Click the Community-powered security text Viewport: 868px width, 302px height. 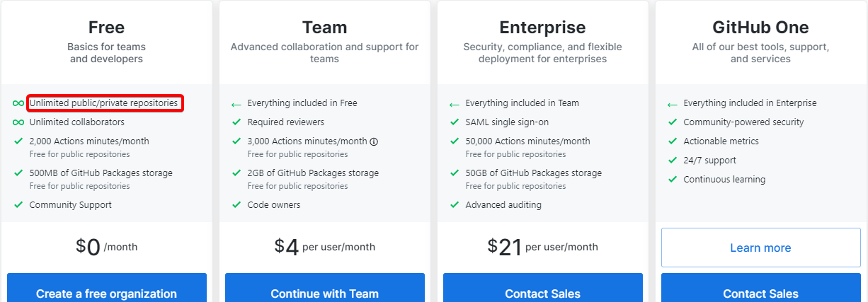point(744,122)
